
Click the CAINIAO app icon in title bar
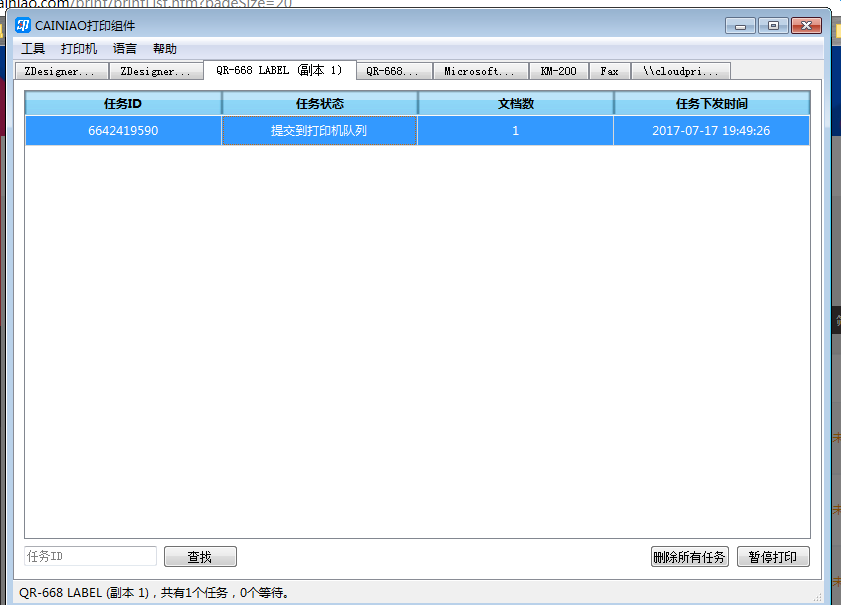click(23, 25)
